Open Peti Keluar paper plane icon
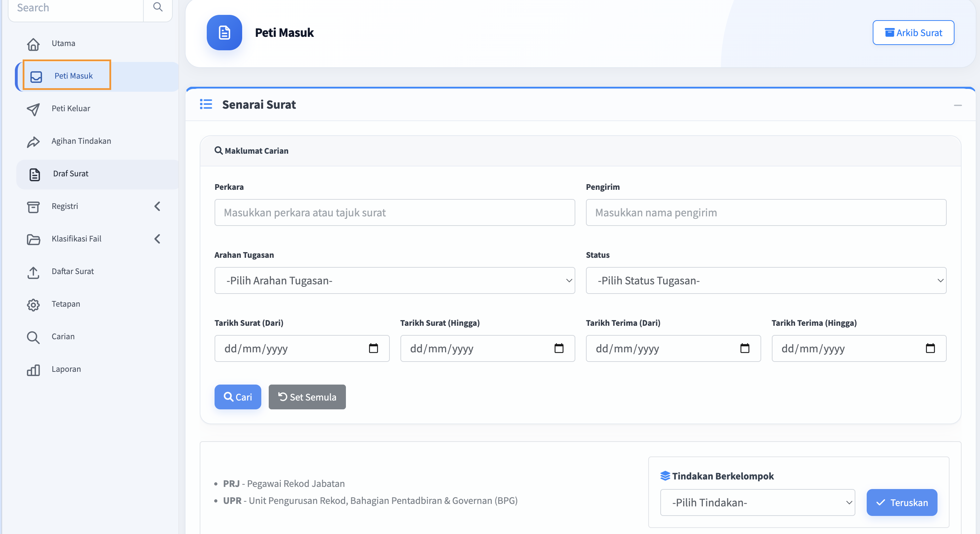Image resolution: width=980 pixels, height=534 pixels. (34, 109)
